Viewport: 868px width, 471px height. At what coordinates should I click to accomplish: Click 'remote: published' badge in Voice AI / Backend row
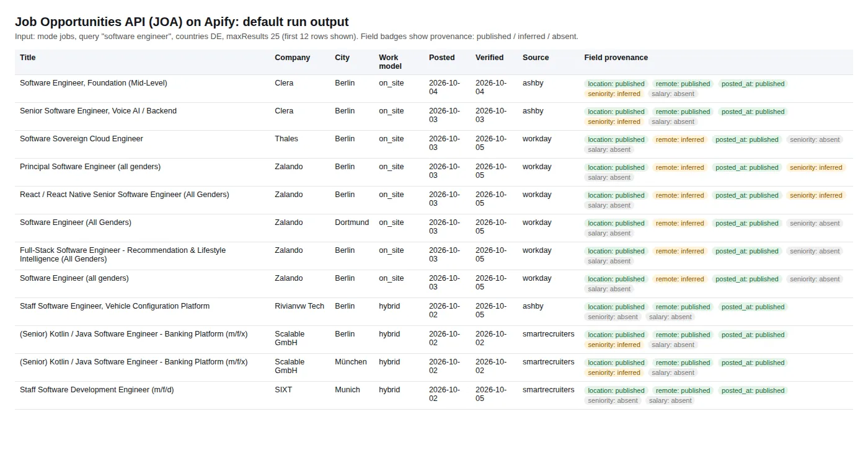pyautogui.click(x=683, y=112)
